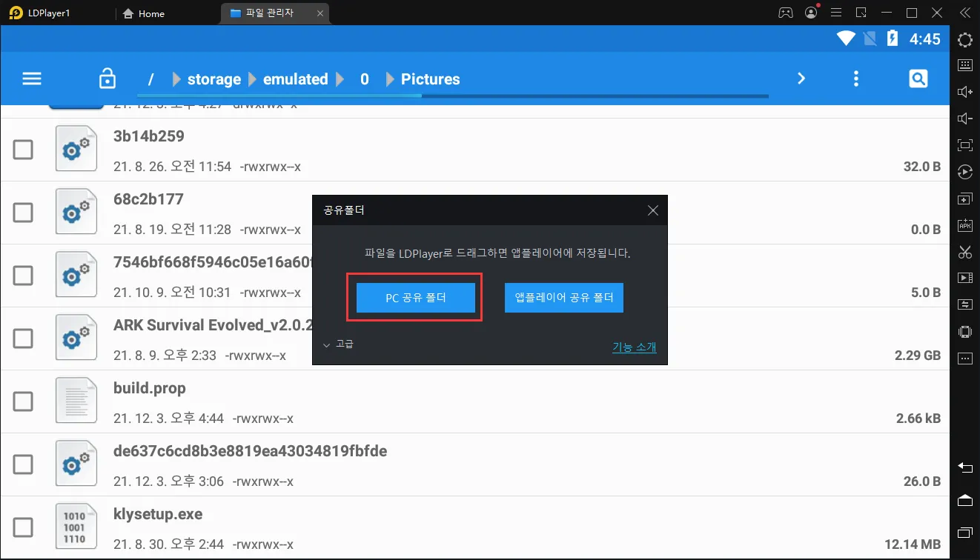Check the checkbox next to build.prop

23,401
